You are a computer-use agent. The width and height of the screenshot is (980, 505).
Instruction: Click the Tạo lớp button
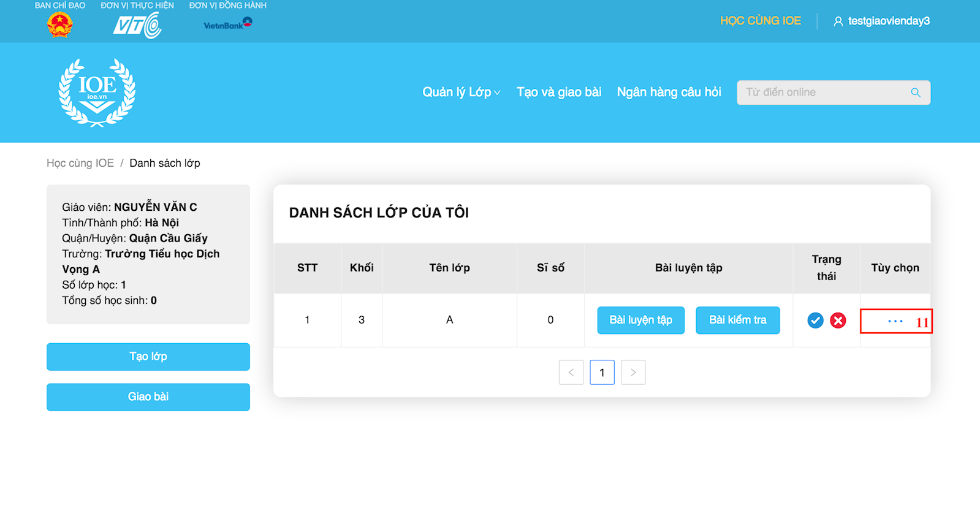tap(148, 357)
